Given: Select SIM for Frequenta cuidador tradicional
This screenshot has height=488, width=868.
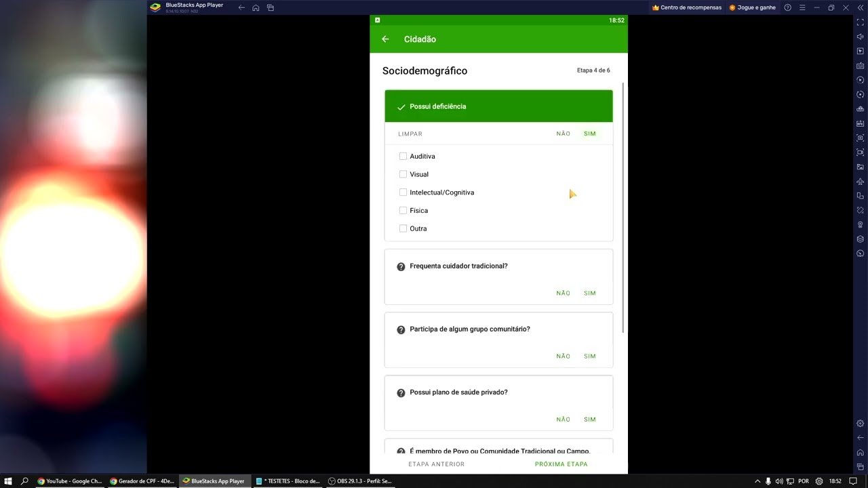Looking at the screenshot, I should coord(590,293).
